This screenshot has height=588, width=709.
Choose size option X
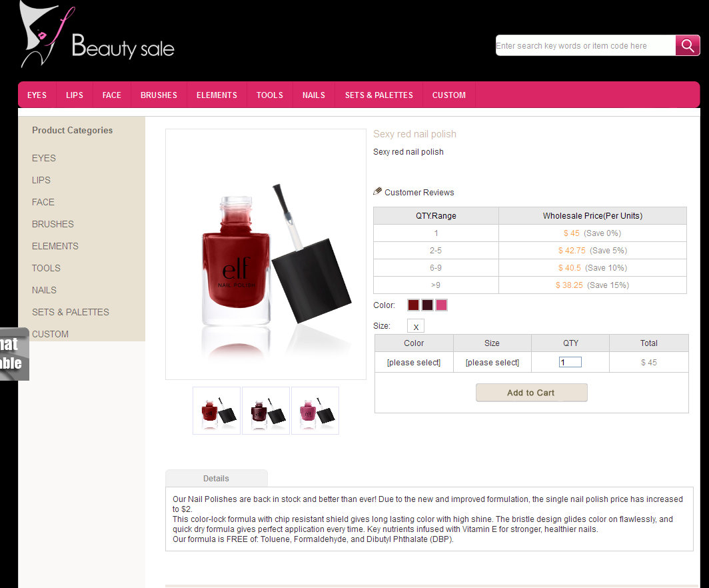pyautogui.click(x=416, y=326)
